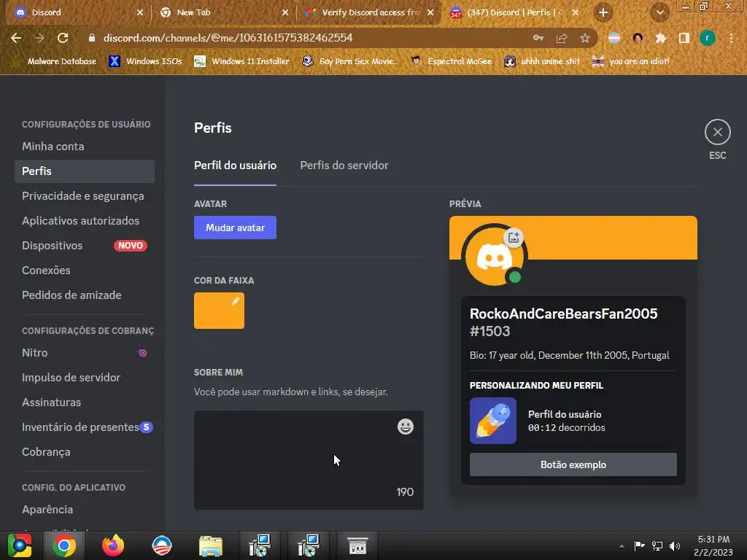Switch to the New Tab tab
This screenshot has height=560, width=747.
coord(222,13)
